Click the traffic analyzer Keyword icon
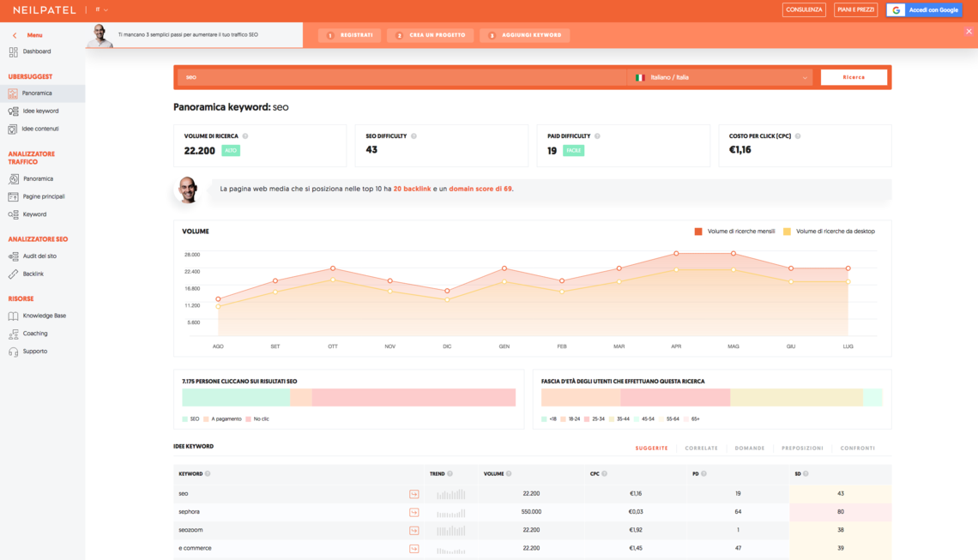 [x=13, y=214]
